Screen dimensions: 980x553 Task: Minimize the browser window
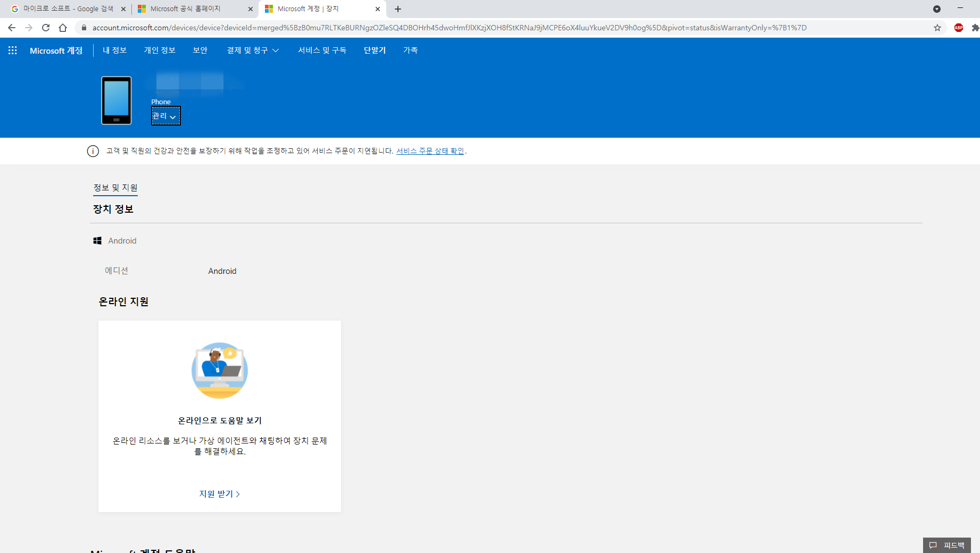click(960, 8)
